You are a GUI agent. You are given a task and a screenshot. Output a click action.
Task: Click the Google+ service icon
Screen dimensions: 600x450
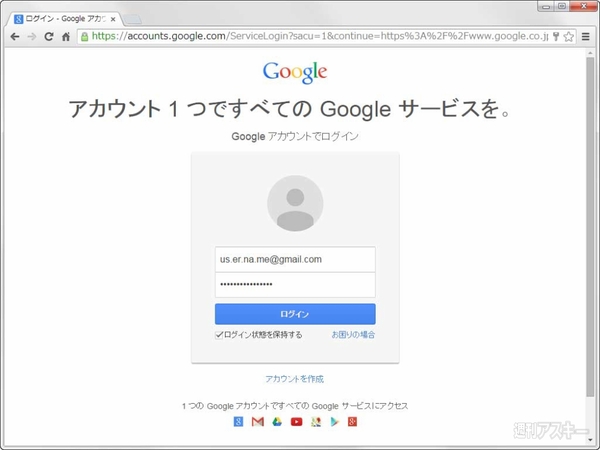(352, 422)
